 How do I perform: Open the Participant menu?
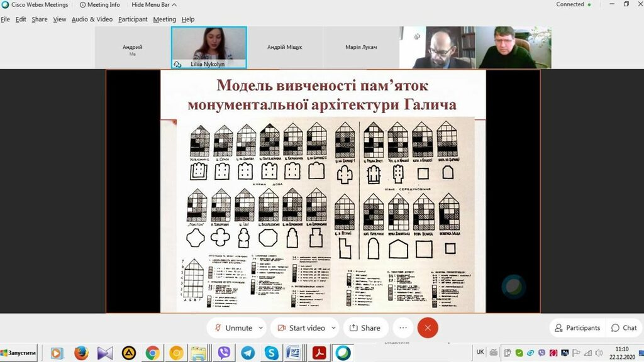[x=133, y=19]
